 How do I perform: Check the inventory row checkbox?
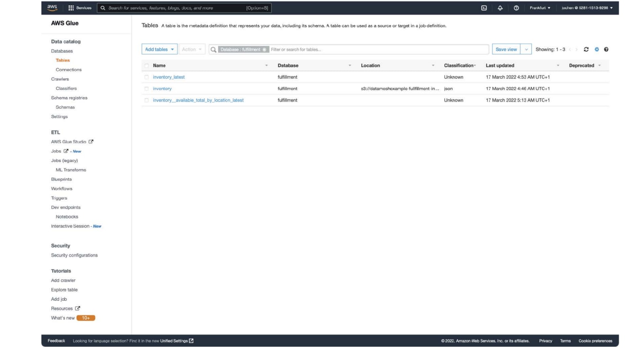tap(147, 88)
